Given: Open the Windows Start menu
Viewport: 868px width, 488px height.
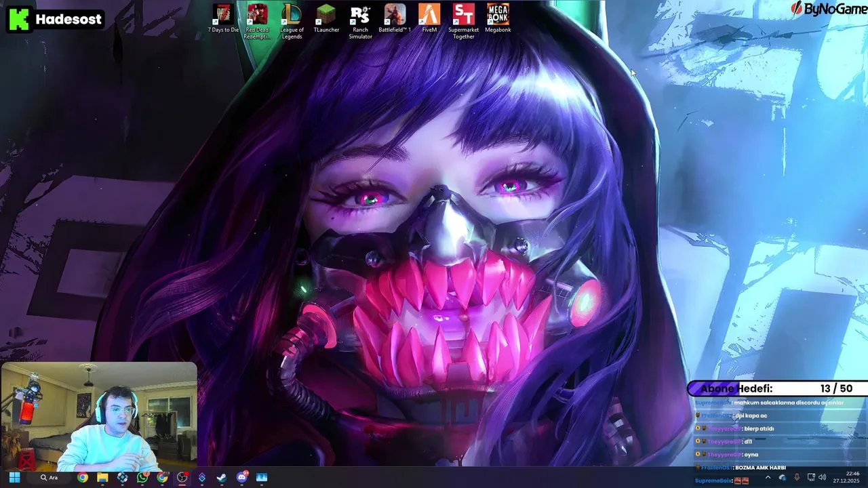Looking at the screenshot, I should [14, 477].
